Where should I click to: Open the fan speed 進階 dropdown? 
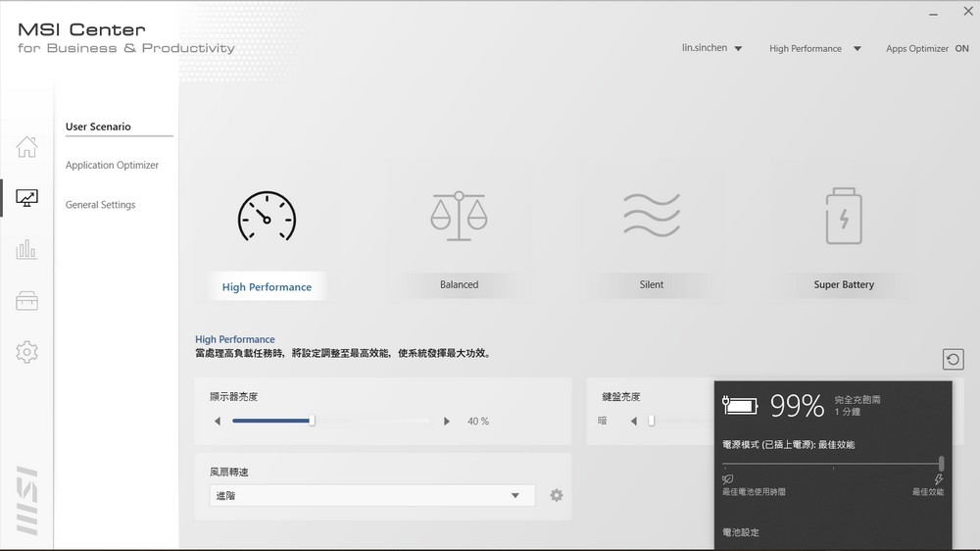(371, 495)
